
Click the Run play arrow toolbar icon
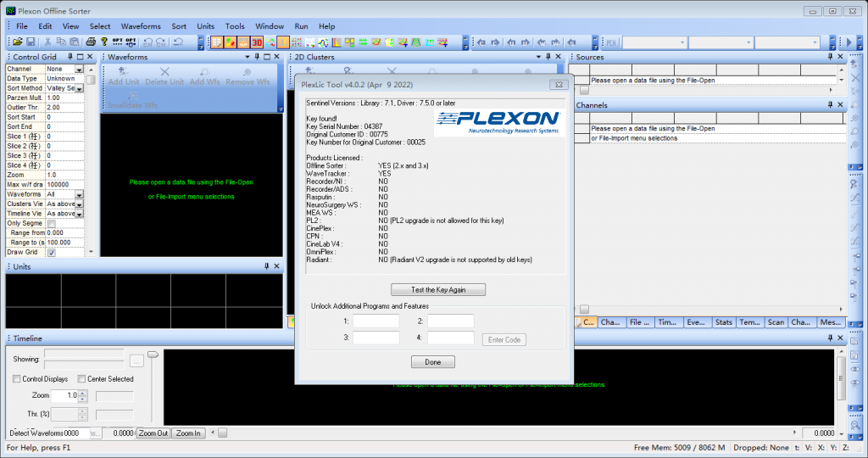(849, 42)
